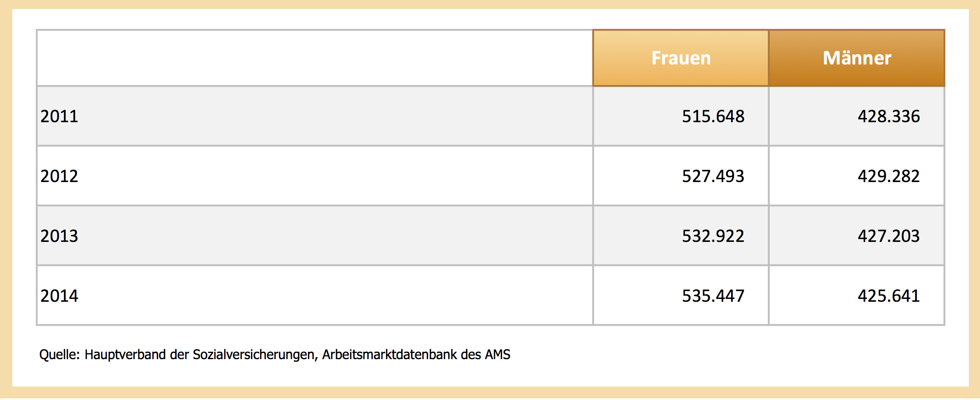980x400 pixels.
Task: Select the 2013 Frauen value 532.922
Action: (x=713, y=236)
